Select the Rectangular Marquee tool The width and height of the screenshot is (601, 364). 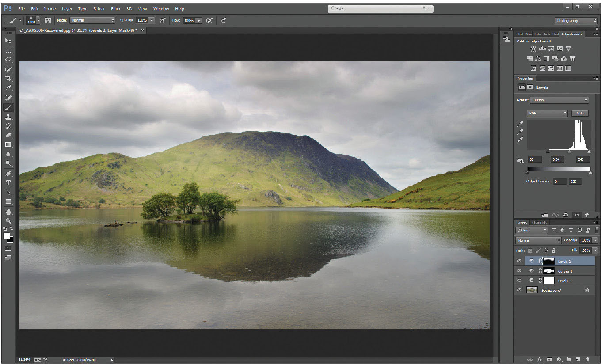(x=8, y=50)
